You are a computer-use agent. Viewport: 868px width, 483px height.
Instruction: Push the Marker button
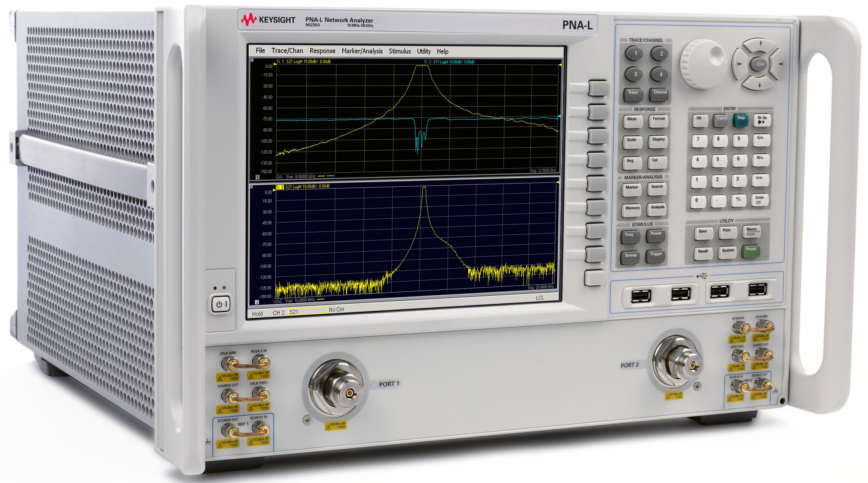pos(631,189)
